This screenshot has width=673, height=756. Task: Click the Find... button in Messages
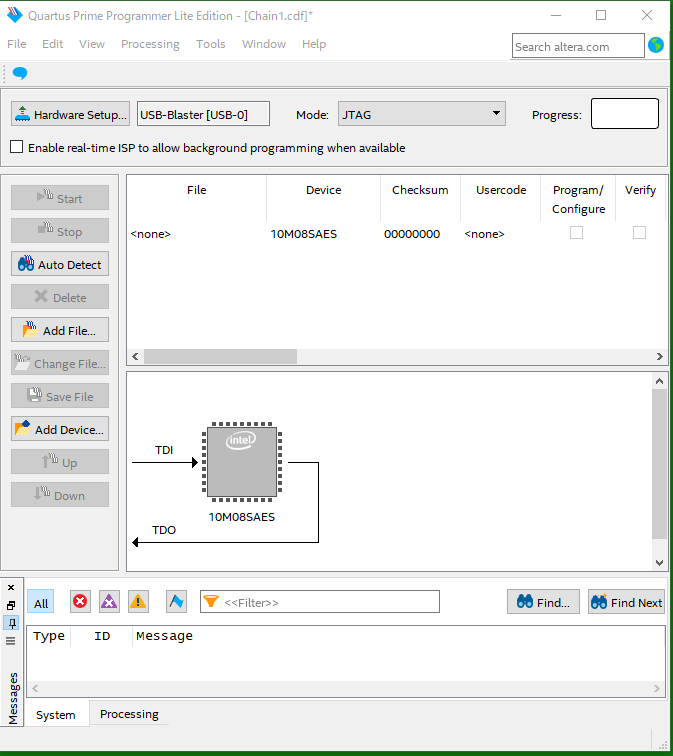(543, 602)
